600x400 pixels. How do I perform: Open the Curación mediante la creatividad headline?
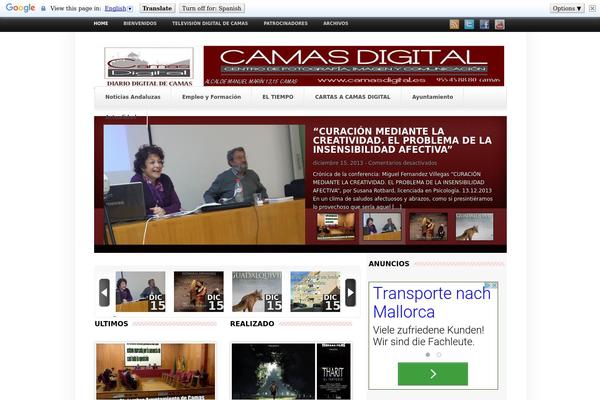(402, 140)
